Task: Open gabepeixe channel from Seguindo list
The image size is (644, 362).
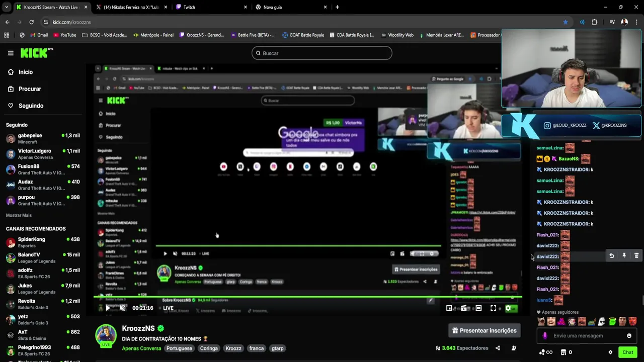Action: [x=43, y=139]
